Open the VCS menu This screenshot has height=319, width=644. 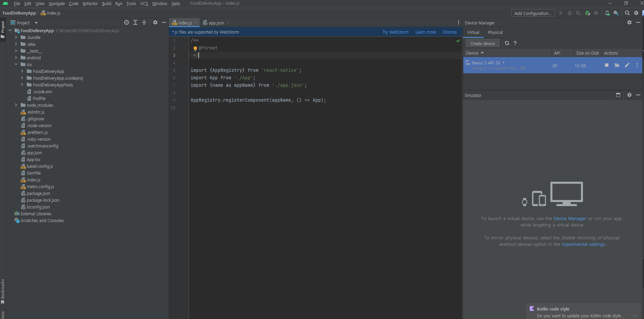pyautogui.click(x=144, y=3)
